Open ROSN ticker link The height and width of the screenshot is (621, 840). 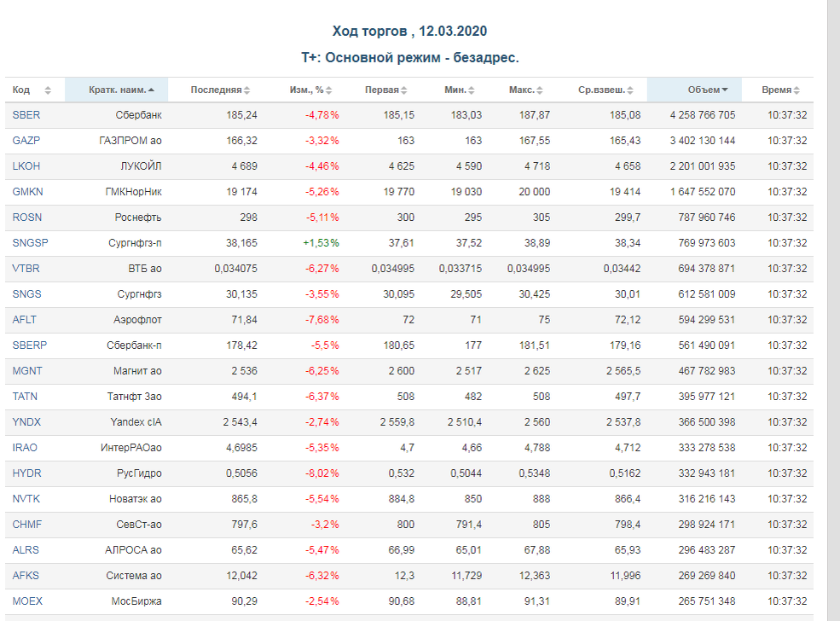point(27,218)
